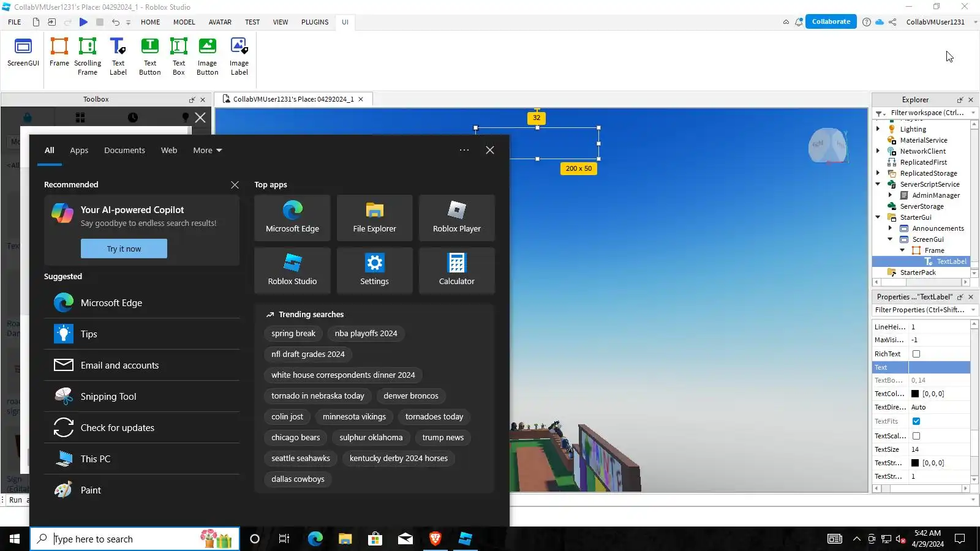The width and height of the screenshot is (980, 551).
Task: Open search options three-dot menu
Action: [464, 150]
